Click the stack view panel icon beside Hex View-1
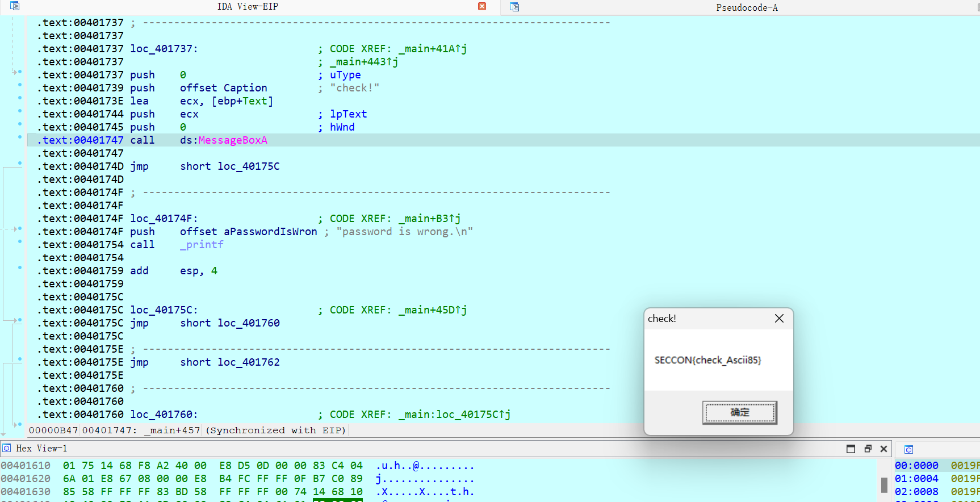Image resolution: width=980 pixels, height=502 pixels. click(908, 449)
